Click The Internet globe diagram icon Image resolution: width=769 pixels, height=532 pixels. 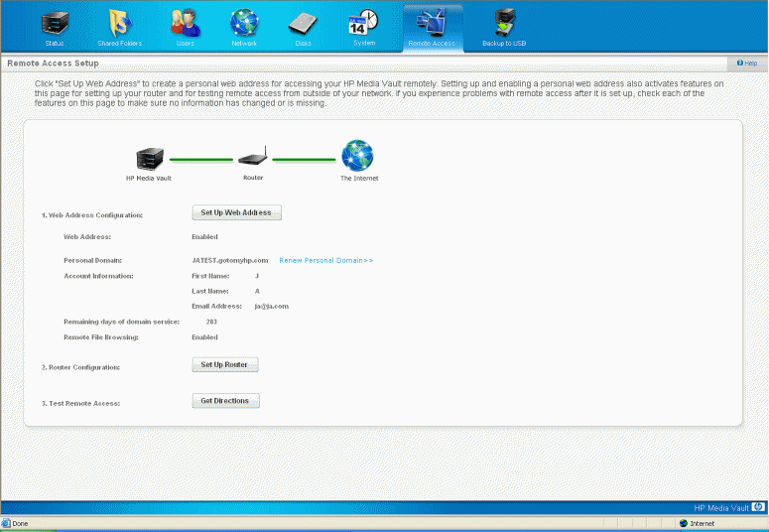(x=357, y=156)
